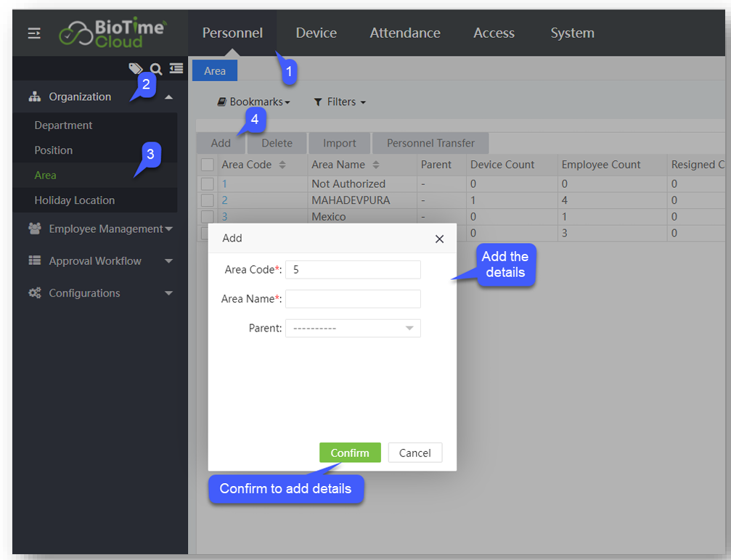Click the search magnifier icon in sidebar
Viewport: 731px width, 560px height.
coord(156,69)
